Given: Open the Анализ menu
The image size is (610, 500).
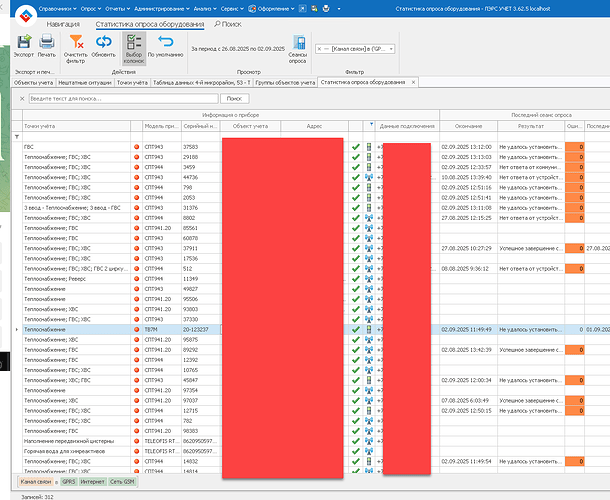Looking at the screenshot, I should [x=205, y=9].
